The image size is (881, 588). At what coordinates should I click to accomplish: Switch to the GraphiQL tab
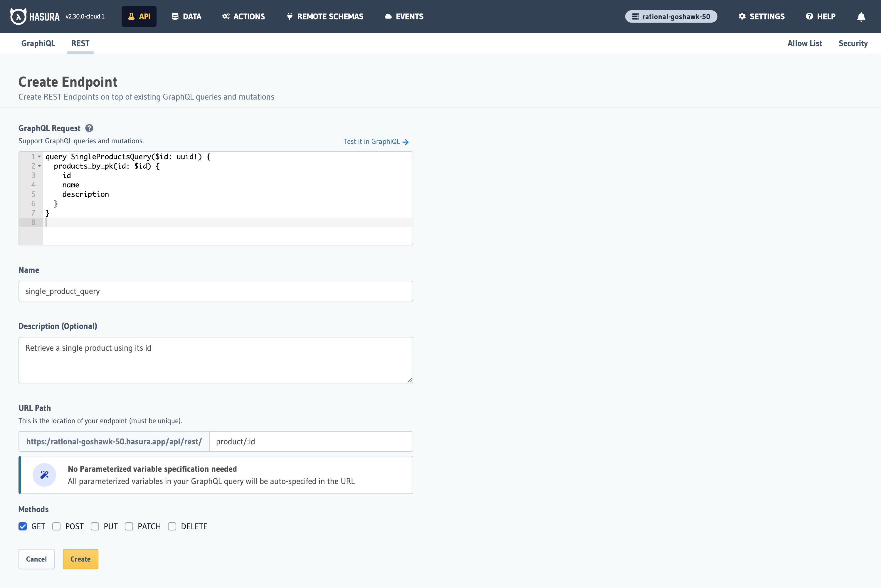[x=38, y=43]
